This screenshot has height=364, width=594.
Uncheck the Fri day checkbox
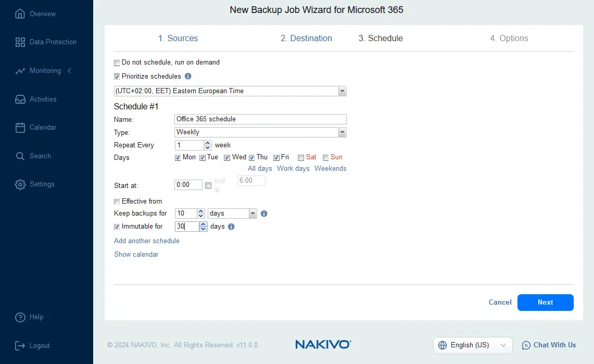(276, 158)
